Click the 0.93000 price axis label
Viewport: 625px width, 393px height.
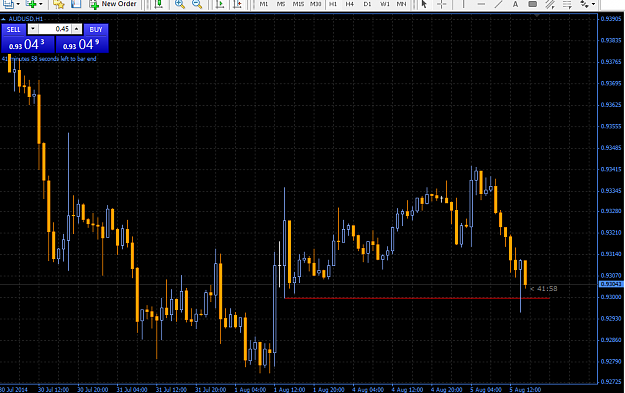(611, 297)
